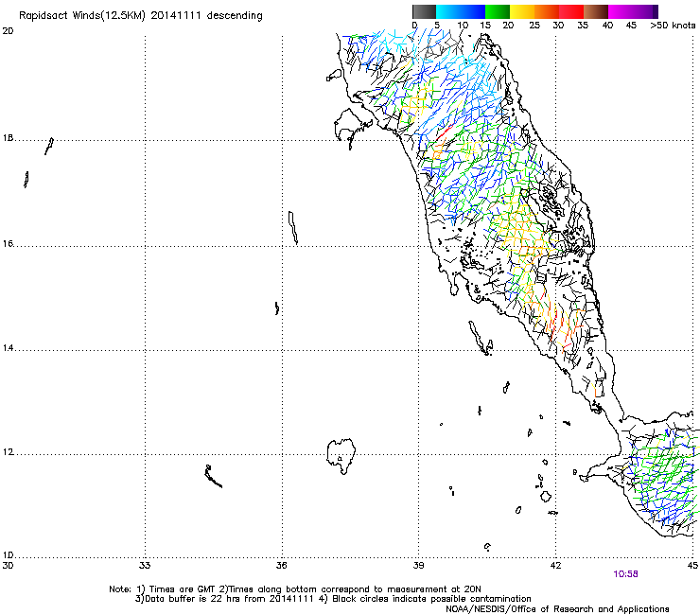The width and height of the screenshot is (700, 615).
Task: Click the longitude label '36'
Action: [281, 566]
